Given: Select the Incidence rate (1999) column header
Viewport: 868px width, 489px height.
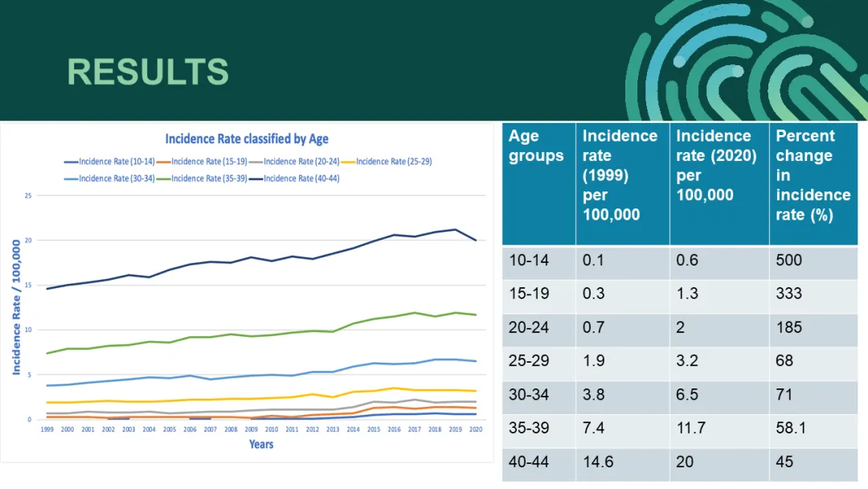Looking at the screenshot, I should coord(620,175).
